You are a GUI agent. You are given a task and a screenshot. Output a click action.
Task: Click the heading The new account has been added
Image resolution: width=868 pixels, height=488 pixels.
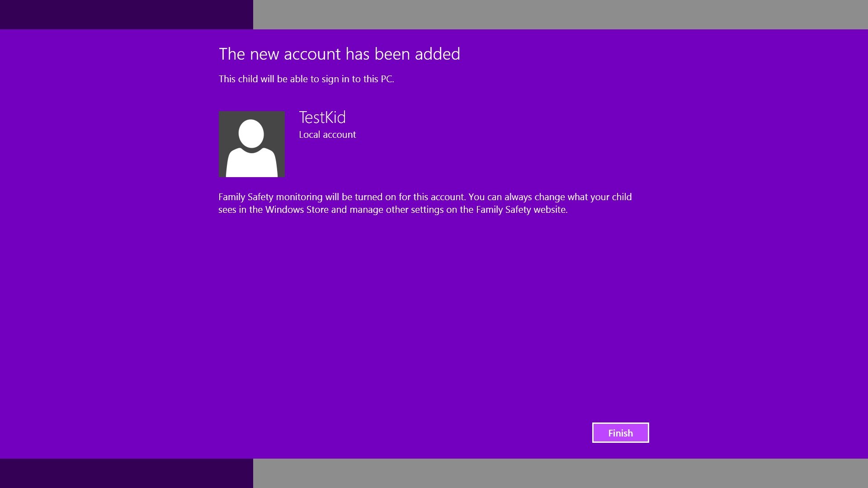coord(340,54)
